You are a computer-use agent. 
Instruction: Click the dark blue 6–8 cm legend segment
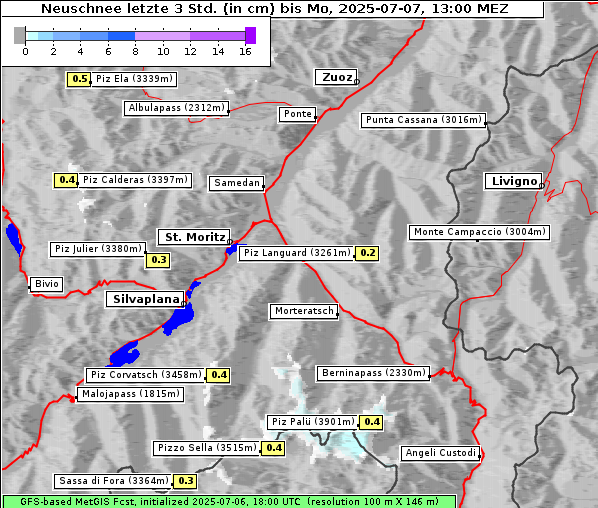click(122, 36)
